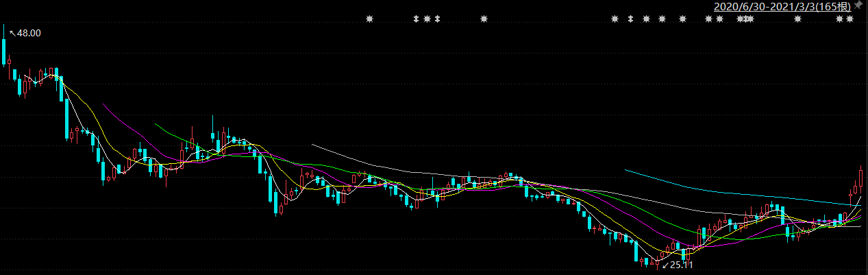Viewport: 868px width, 275px height.
Task: Click the 25.11 low price label
Action: tap(682, 265)
